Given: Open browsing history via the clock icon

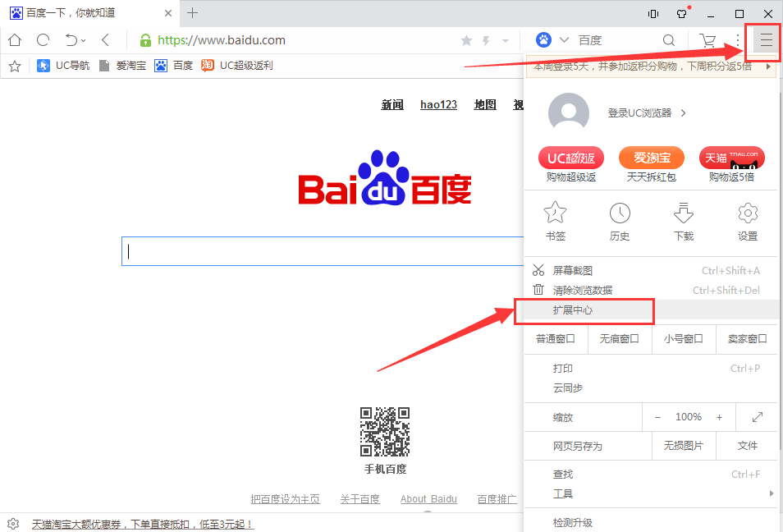Looking at the screenshot, I should (620, 214).
